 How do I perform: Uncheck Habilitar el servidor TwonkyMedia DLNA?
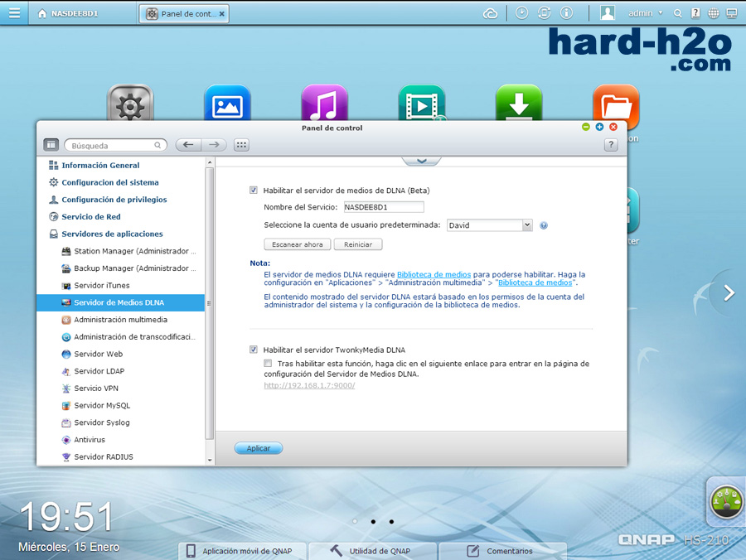coord(254,350)
